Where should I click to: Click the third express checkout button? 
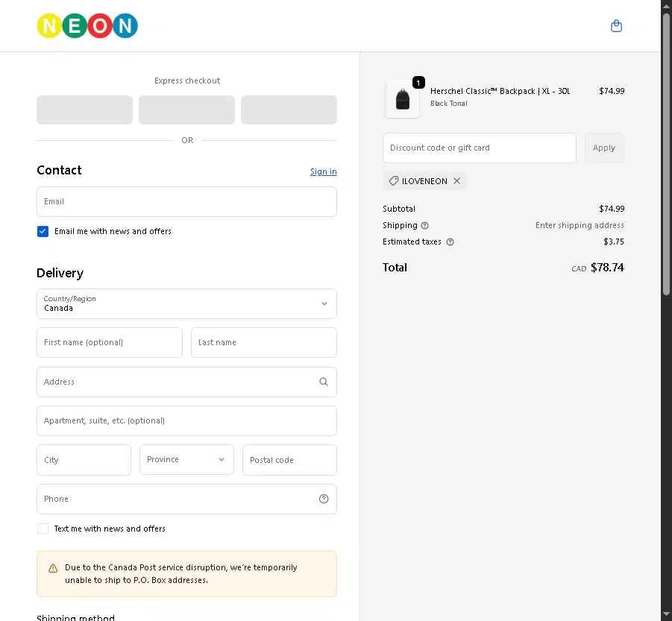(x=289, y=110)
